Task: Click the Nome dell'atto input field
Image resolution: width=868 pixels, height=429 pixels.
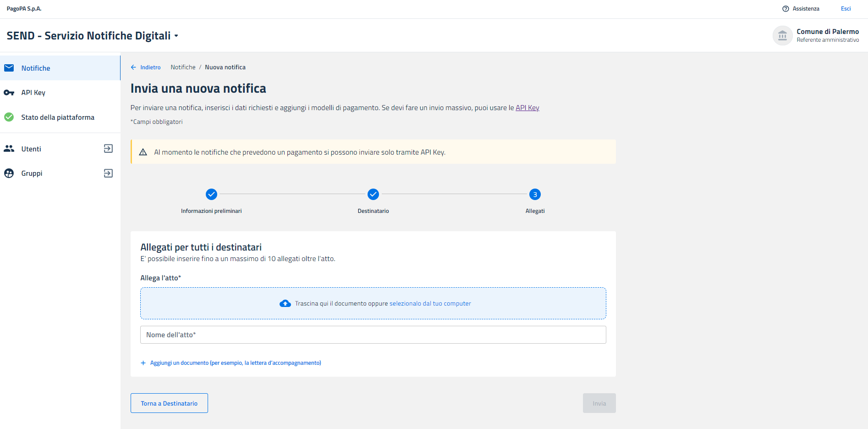Action: (x=373, y=335)
